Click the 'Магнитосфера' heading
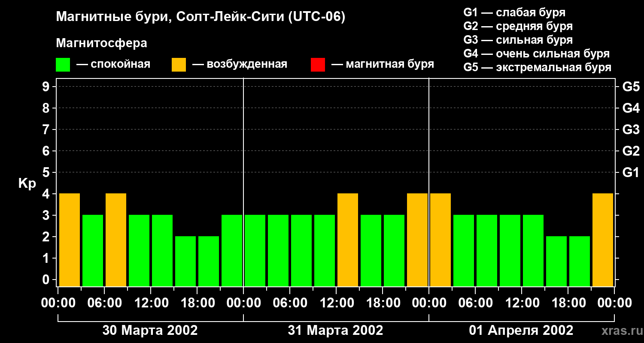The height and width of the screenshot is (343, 644). [101, 43]
